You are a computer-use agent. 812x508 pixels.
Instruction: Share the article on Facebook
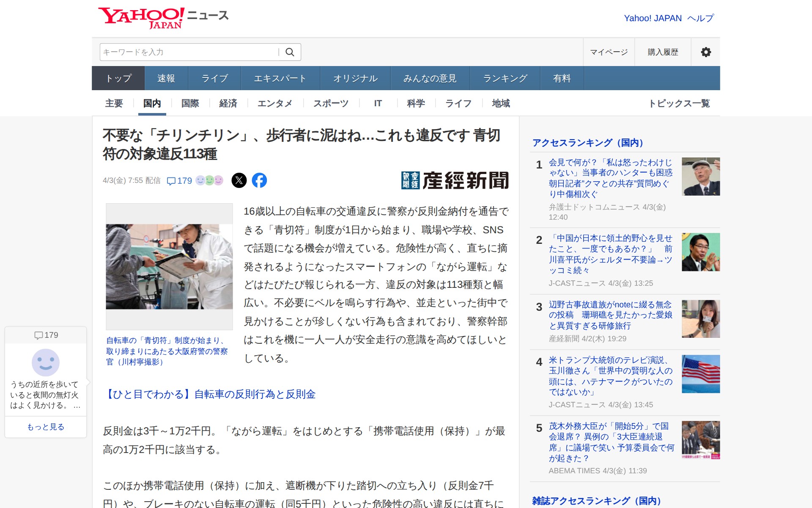point(259,181)
